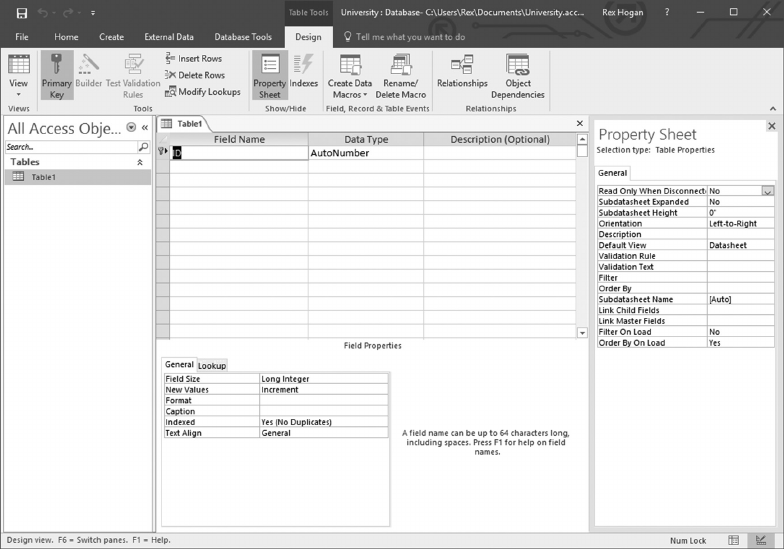Switch to the External Data tab
The height and width of the screenshot is (549, 784).
click(x=169, y=37)
